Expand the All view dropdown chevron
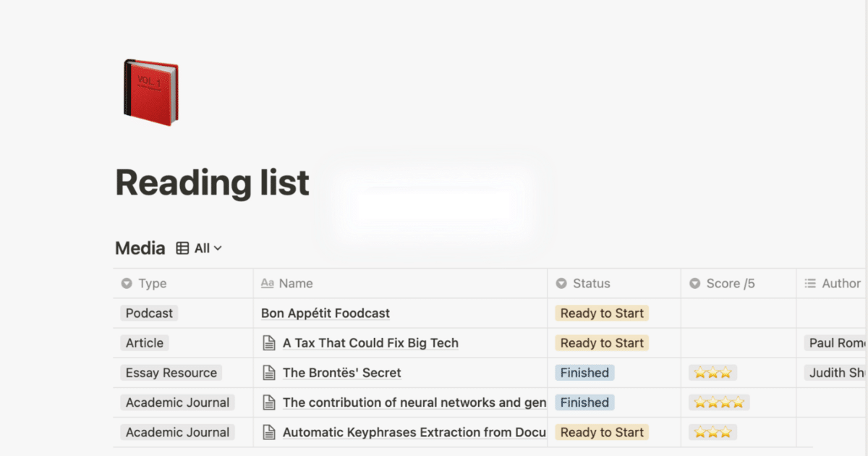 218,248
